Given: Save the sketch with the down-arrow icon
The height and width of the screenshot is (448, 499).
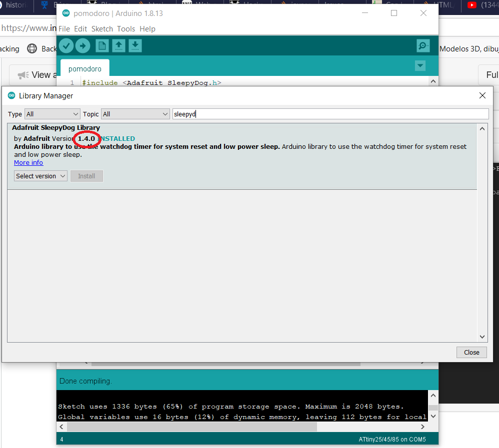Looking at the screenshot, I should point(135,46).
